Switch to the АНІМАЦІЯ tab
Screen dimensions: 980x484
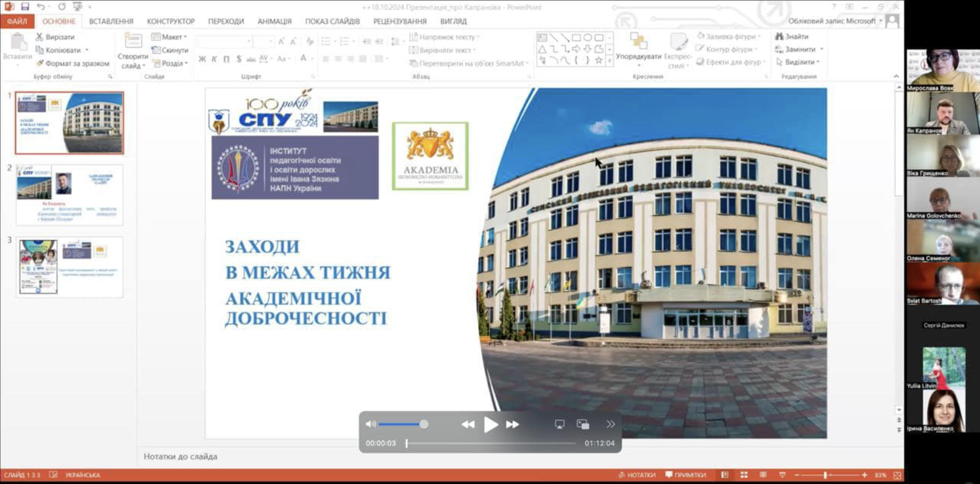pyautogui.click(x=274, y=21)
